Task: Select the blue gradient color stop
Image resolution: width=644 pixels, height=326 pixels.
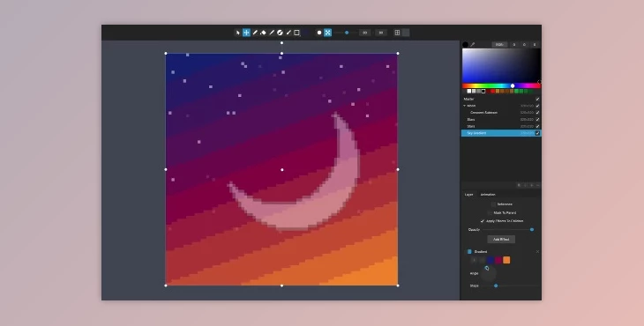Action: (490, 260)
